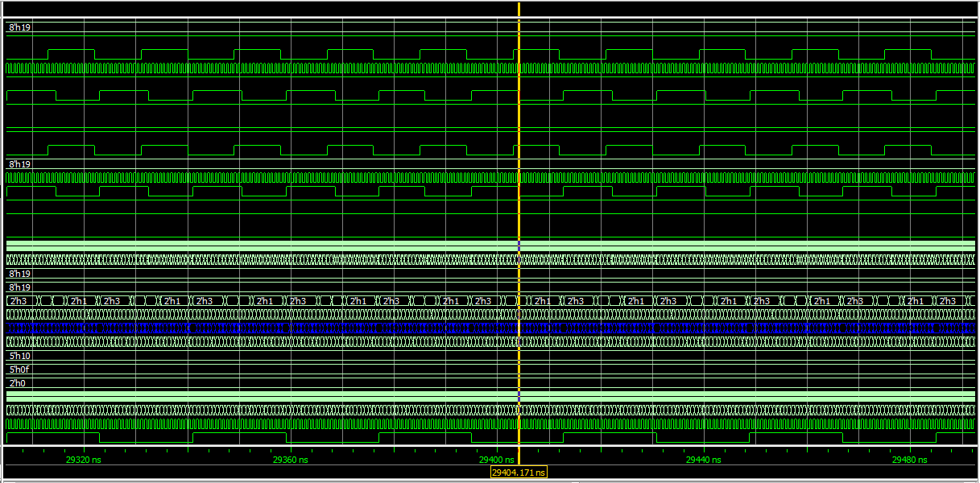Image resolution: width=980 pixels, height=483 pixels.
Task: Click the 29440 ns ruler label
Action: pos(703,460)
